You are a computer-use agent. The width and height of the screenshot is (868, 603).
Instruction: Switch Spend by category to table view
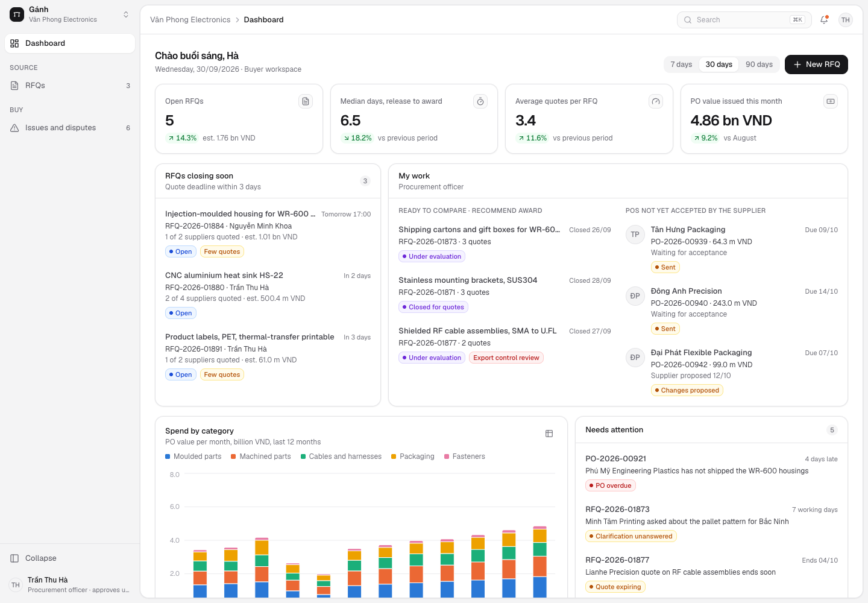pos(549,434)
